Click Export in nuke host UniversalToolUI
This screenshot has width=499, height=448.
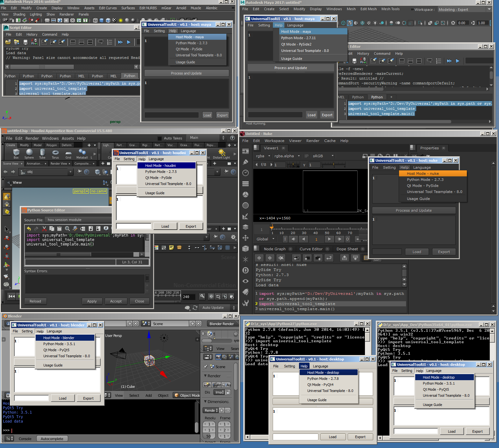tap(444, 252)
